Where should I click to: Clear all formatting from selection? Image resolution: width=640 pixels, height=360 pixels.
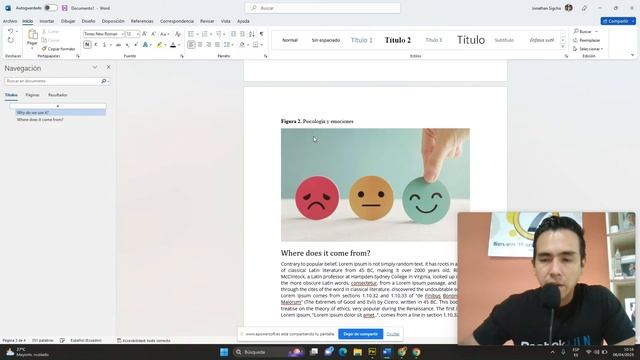(178, 34)
